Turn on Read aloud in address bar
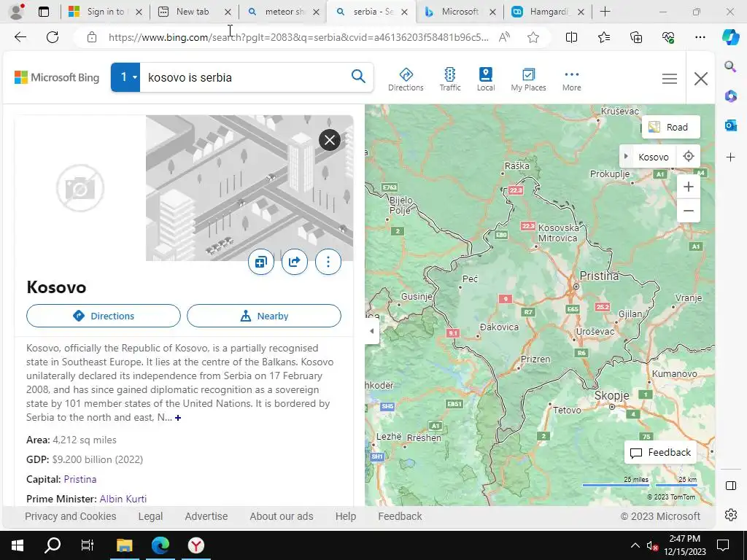747x560 pixels. coord(504,37)
